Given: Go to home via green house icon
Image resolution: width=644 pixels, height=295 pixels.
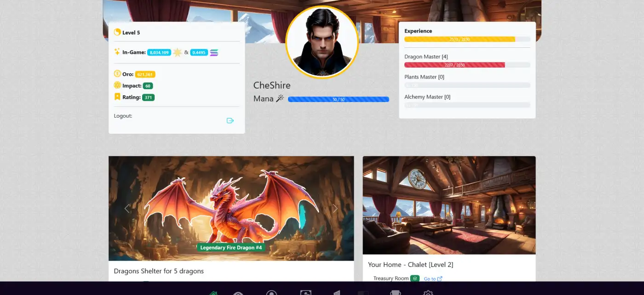Looking at the screenshot, I should pyautogui.click(x=213, y=293).
